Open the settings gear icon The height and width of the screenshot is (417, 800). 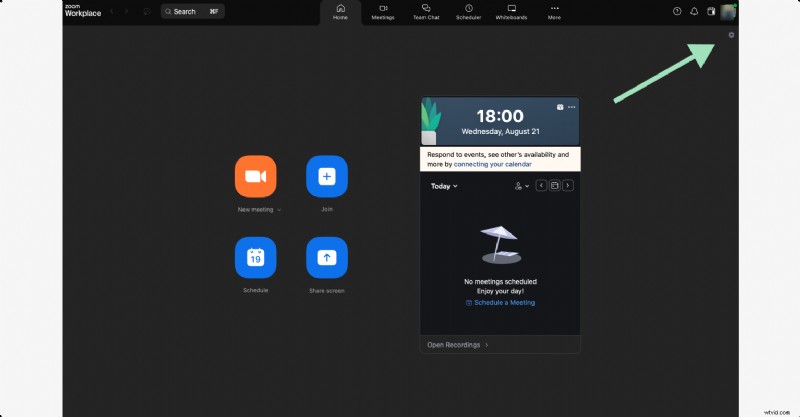click(x=731, y=35)
